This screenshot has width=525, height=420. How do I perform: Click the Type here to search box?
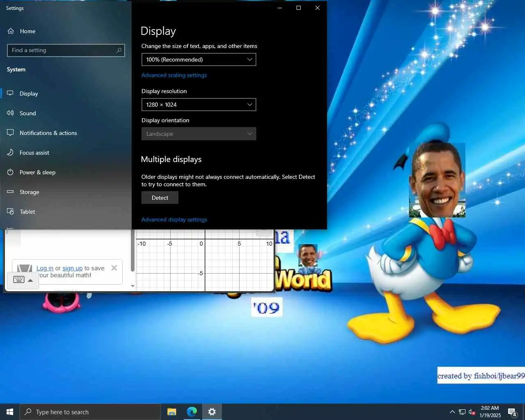(90, 412)
